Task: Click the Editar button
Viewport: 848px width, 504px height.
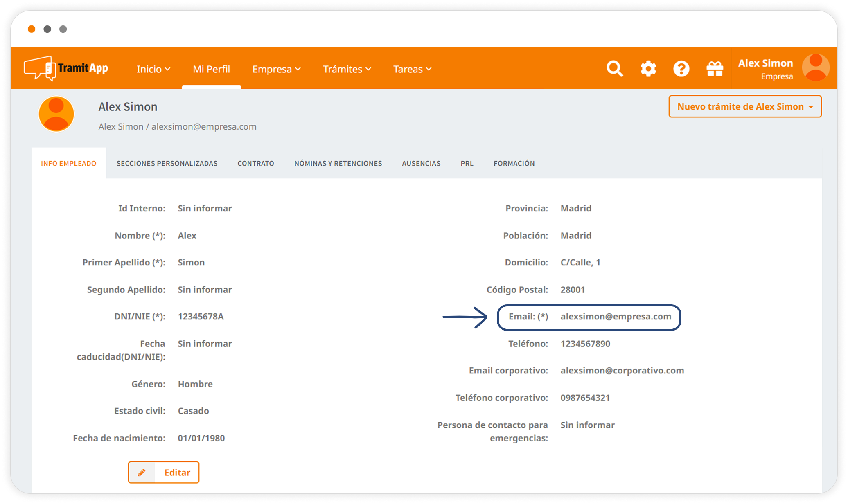Action: (x=177, y=473)
